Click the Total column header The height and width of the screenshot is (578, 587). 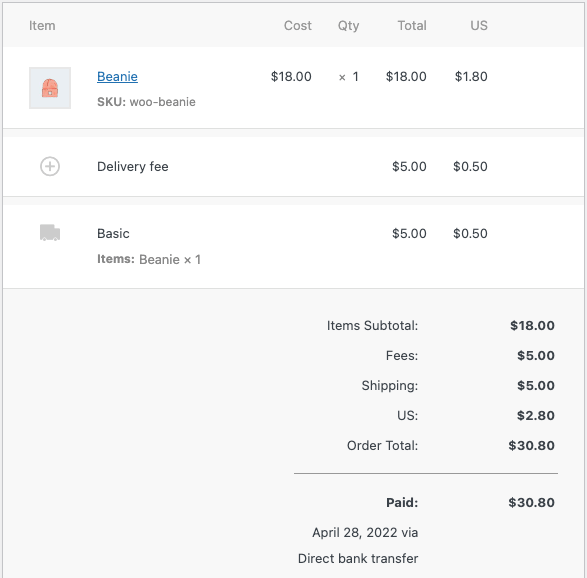point(412,25)
